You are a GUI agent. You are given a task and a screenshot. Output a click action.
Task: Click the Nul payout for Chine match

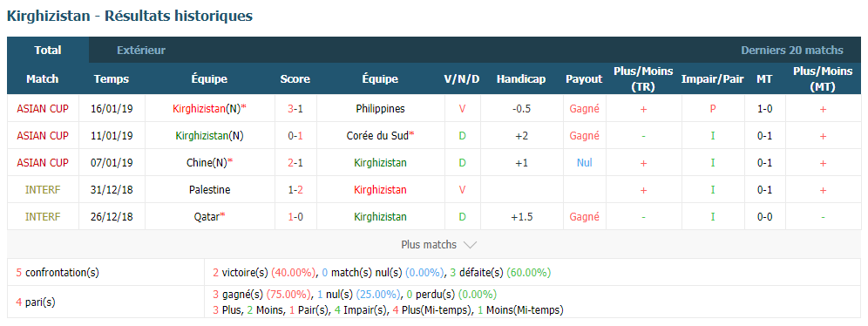point(584,163)
